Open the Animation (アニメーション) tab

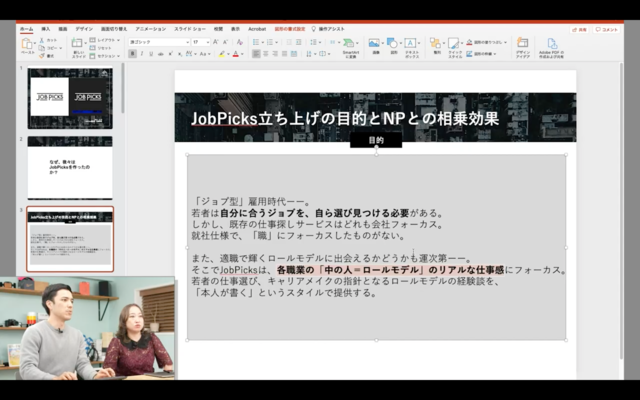click(x=150, y=29)
